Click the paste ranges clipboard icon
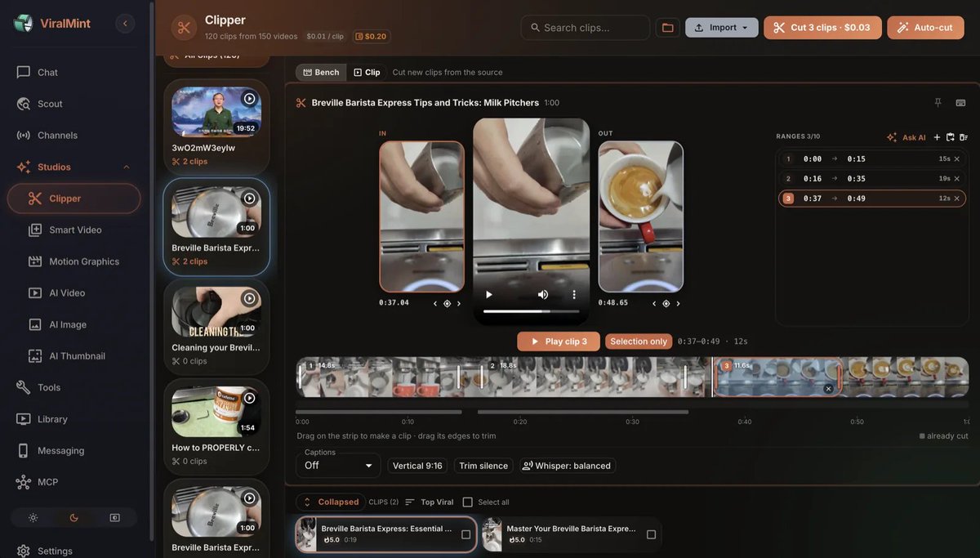This screenshot has width=980, height=558. coord(950,137)
